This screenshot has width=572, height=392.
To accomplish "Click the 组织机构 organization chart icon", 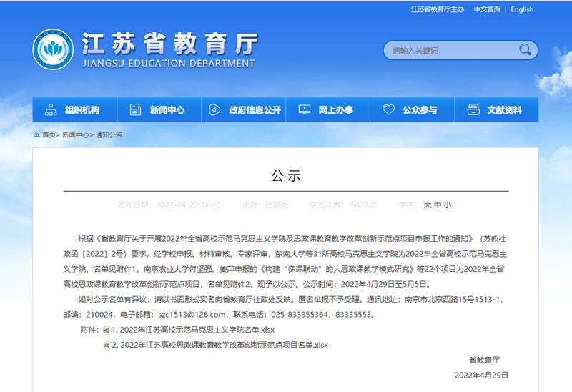I will 51,109.
